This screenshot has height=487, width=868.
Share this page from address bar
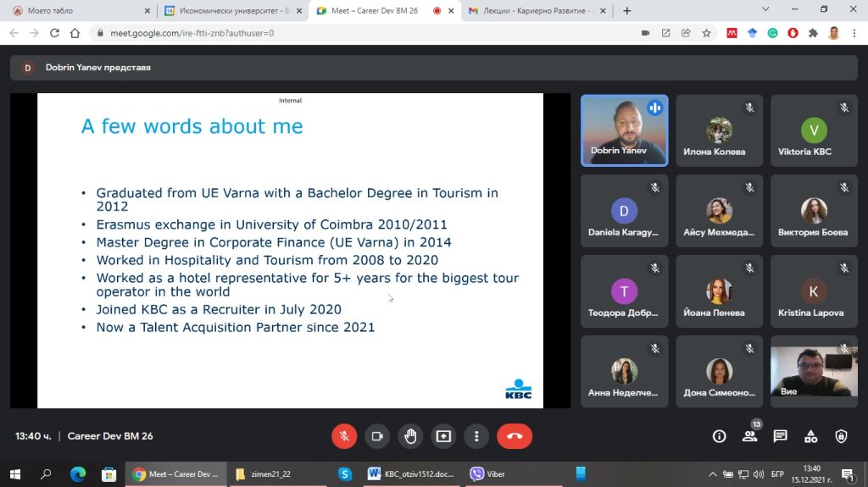pos(686,33)
